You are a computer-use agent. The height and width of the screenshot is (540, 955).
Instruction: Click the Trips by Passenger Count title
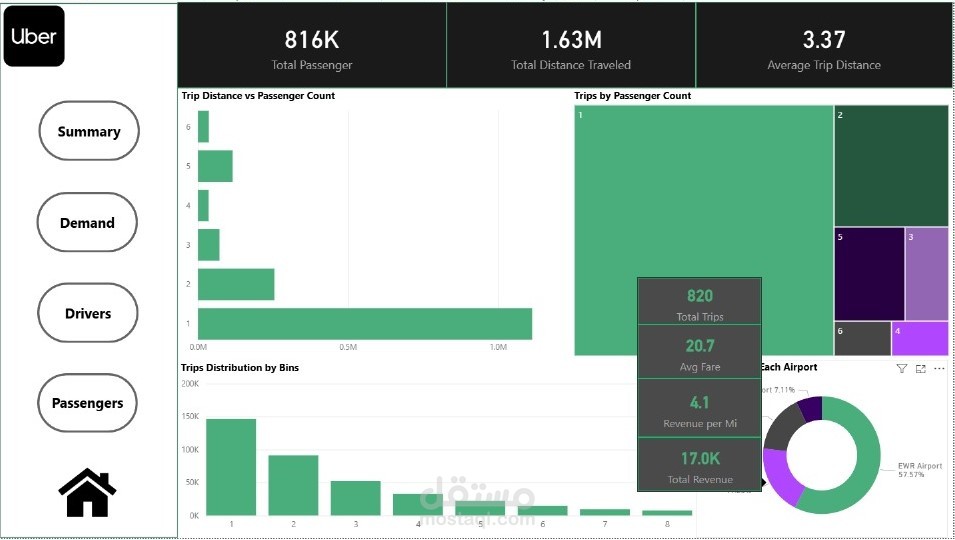633,96
